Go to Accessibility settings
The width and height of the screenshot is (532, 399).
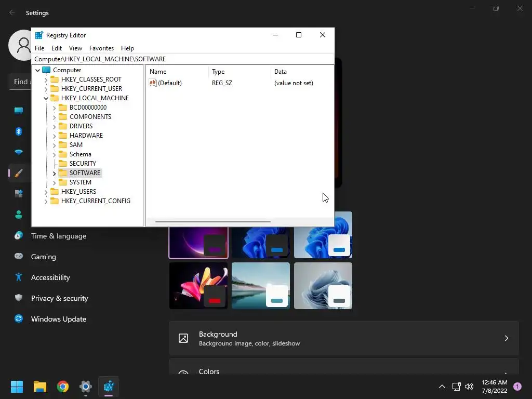tap(50, 277)
